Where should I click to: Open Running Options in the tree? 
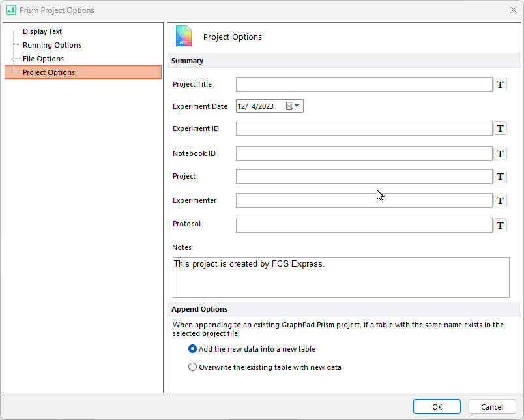(51, 45)
